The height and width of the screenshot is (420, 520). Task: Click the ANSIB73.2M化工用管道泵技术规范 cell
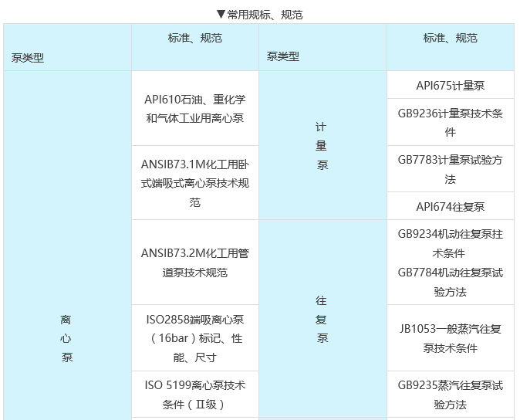click(x=194, y=262)
